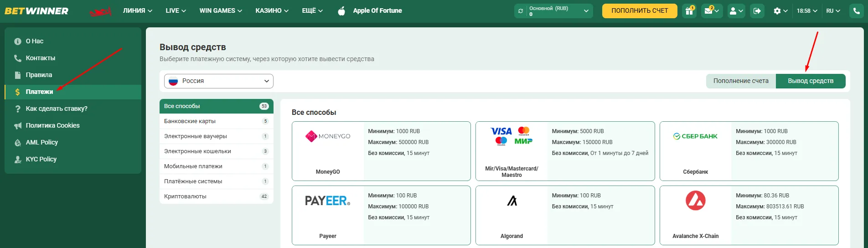This screenshot has width=868, height=248.
Task: Click the 53 count badge on Все способы
Action: pos(264,106)
